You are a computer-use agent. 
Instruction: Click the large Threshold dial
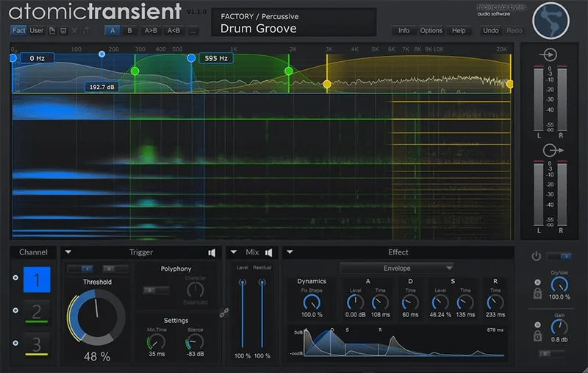click(x=96, y=318)
